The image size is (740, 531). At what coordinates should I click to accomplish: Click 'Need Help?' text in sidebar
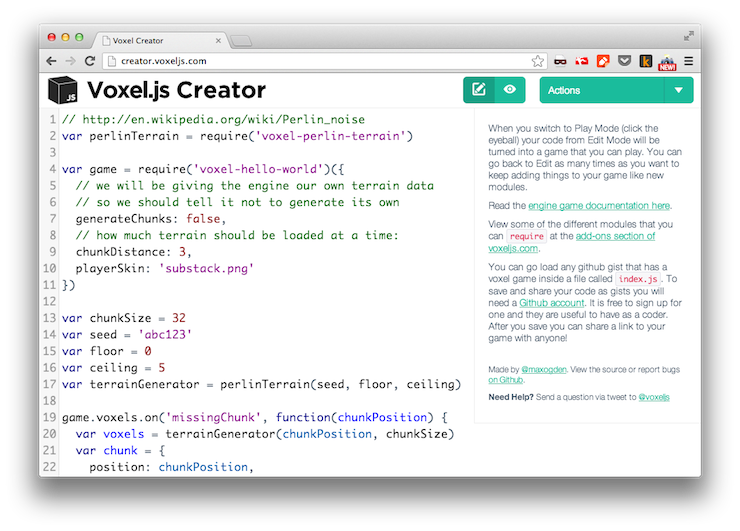pos(511,397)
